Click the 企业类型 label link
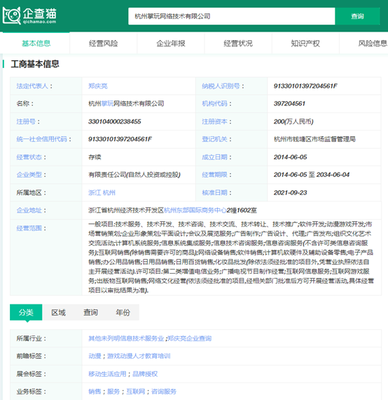The height and width of the screenshot is (400, 388). tap(29, 175)
